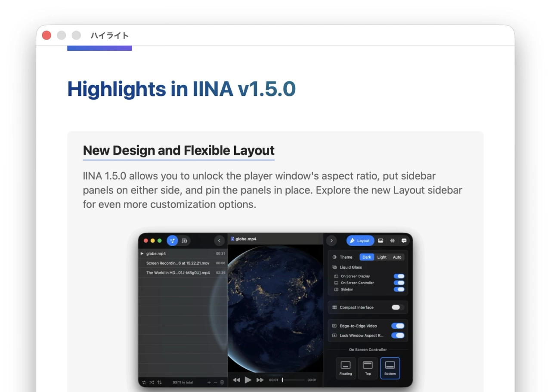The height and width of the screenshot is (392, 551).
Task: Click the 00:01 elapsed time label
Action: point(274,380)
